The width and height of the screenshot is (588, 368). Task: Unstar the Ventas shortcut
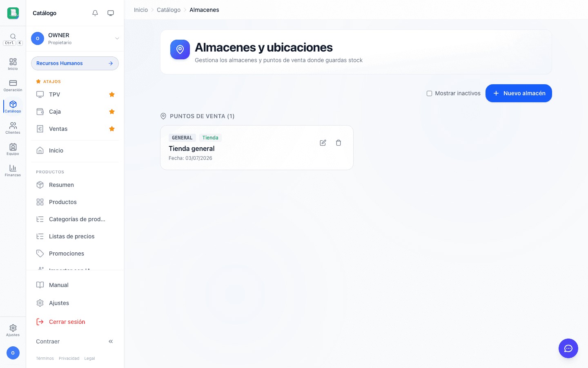(112, 129)
